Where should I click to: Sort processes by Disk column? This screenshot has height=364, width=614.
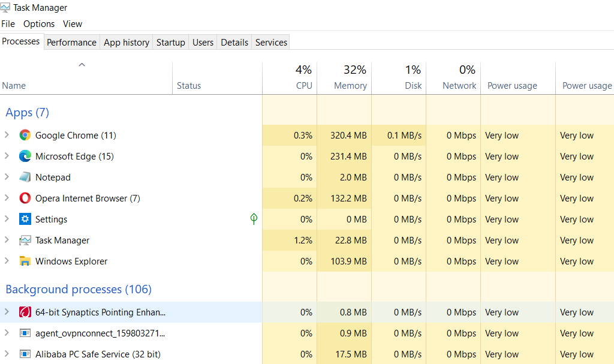coord(399,78)
